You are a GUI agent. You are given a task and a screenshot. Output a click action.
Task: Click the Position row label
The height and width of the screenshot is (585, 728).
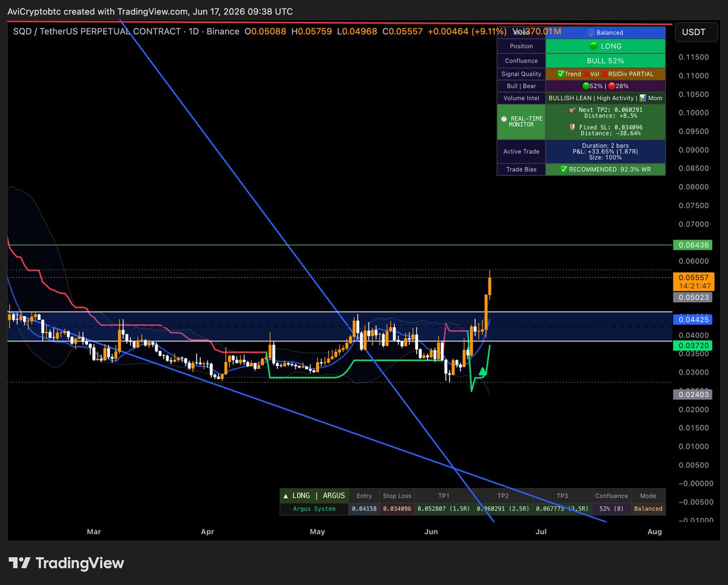[x=521, y=46]
